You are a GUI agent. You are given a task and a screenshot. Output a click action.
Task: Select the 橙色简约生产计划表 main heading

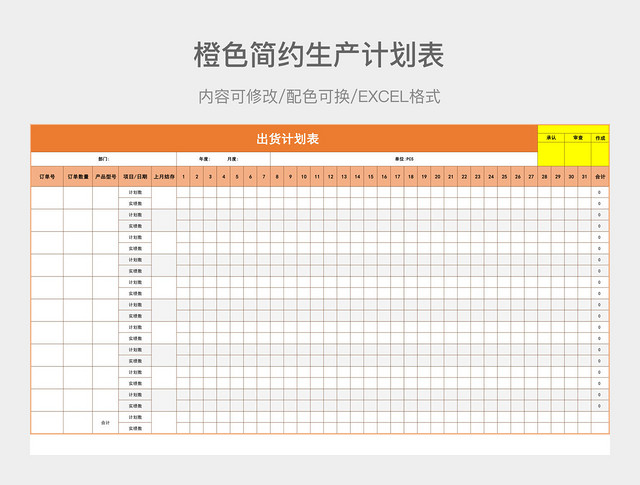point(319,55)
